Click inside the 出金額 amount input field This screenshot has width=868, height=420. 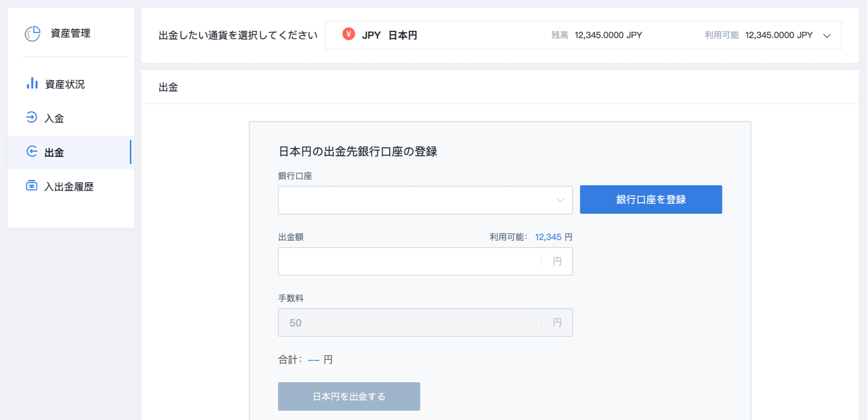tap(425, 261)
